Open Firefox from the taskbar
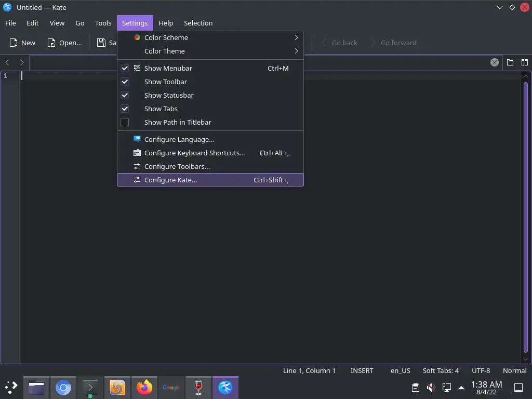 [x=144, y=388]
